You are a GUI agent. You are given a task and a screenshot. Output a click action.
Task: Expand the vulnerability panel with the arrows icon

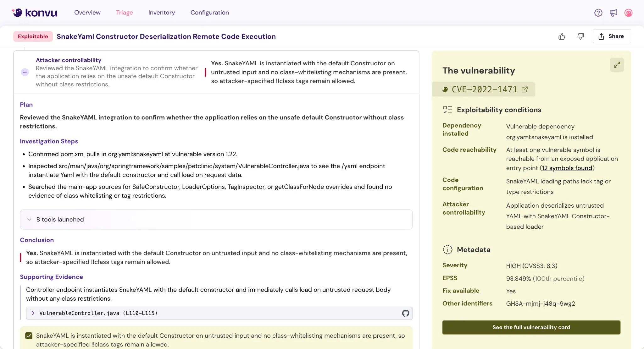(617, 64)
